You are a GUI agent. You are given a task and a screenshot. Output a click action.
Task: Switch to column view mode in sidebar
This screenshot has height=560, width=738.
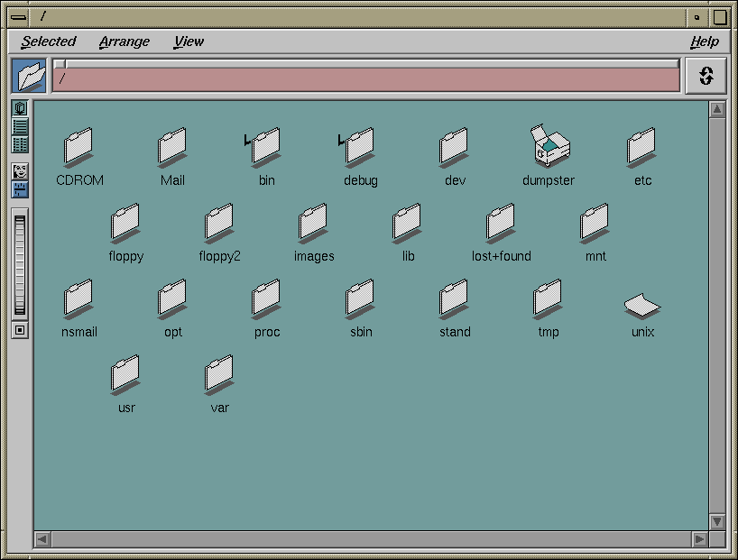coord(20,144)
